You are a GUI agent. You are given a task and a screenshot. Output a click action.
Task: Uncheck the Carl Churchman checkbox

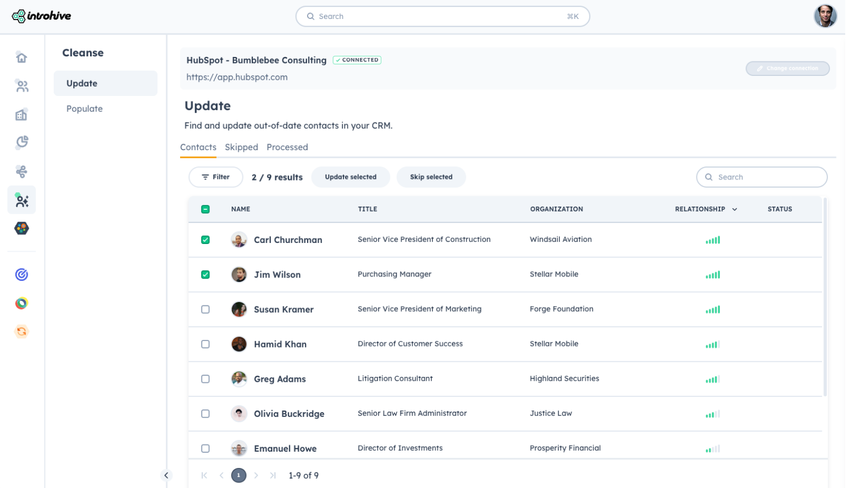pos(206,240)
